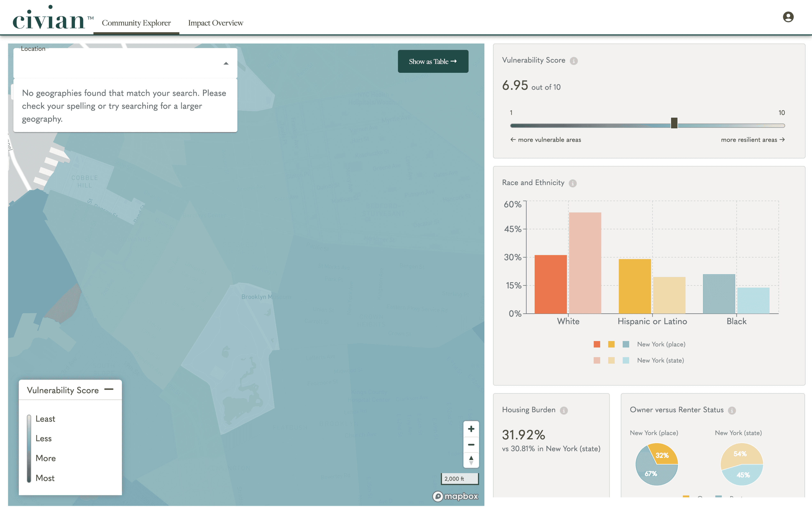Reset map bearing with compass button
Screen dimensions: 812x507
point(471,460)
